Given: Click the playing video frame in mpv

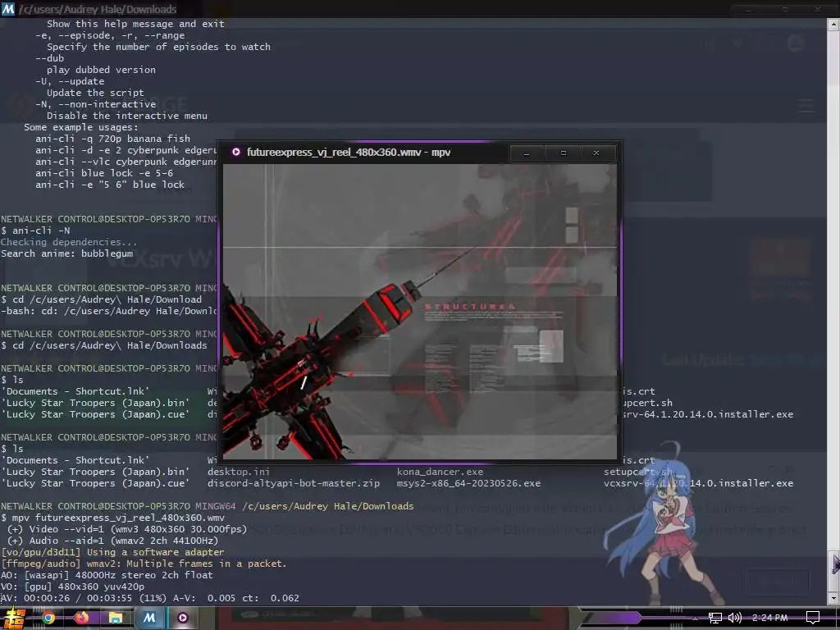Looking at the screenshot, I should 419,311.
